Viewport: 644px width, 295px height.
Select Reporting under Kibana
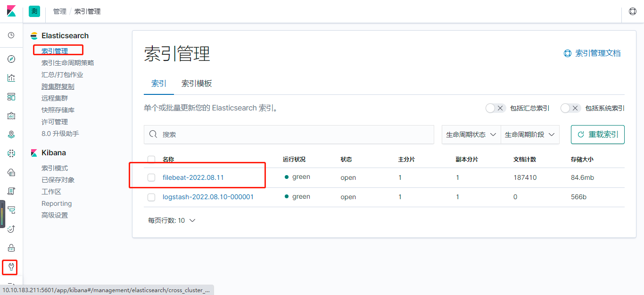[57, 203]
